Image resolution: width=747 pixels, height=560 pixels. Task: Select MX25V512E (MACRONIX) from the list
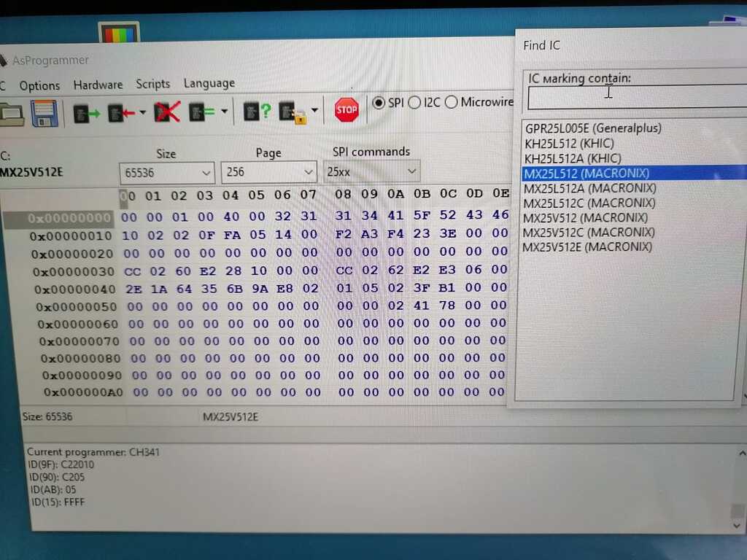(589, 246)
